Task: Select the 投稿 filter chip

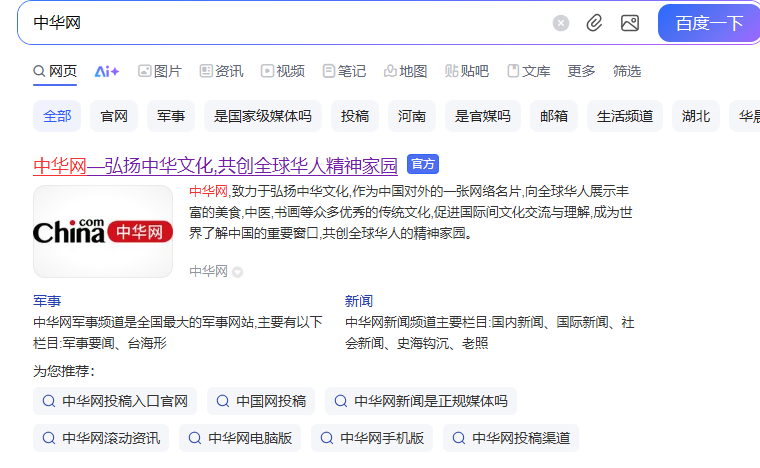Action: 355,116
